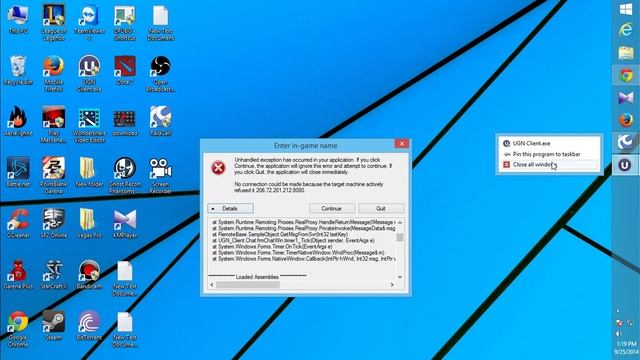This screenshot has height=360, width=640.
Task: Select UGN Client.exe desktop shortcut
Action: pos(89,74)
